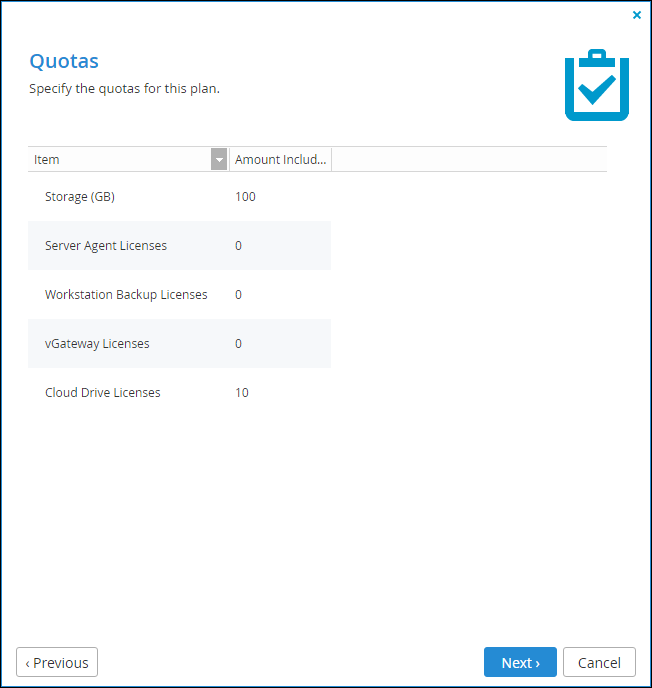Edit Server Agent Licenses amount 0

coord(238,246)
